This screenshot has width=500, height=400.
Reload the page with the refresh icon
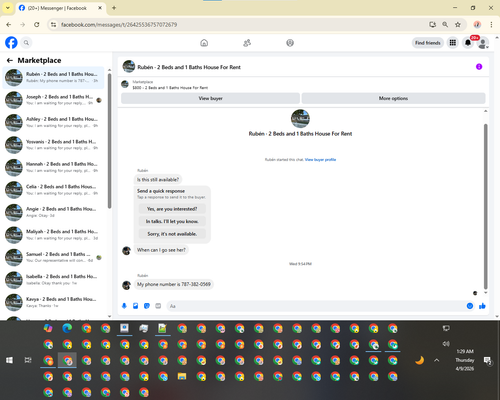coord(37,25)
